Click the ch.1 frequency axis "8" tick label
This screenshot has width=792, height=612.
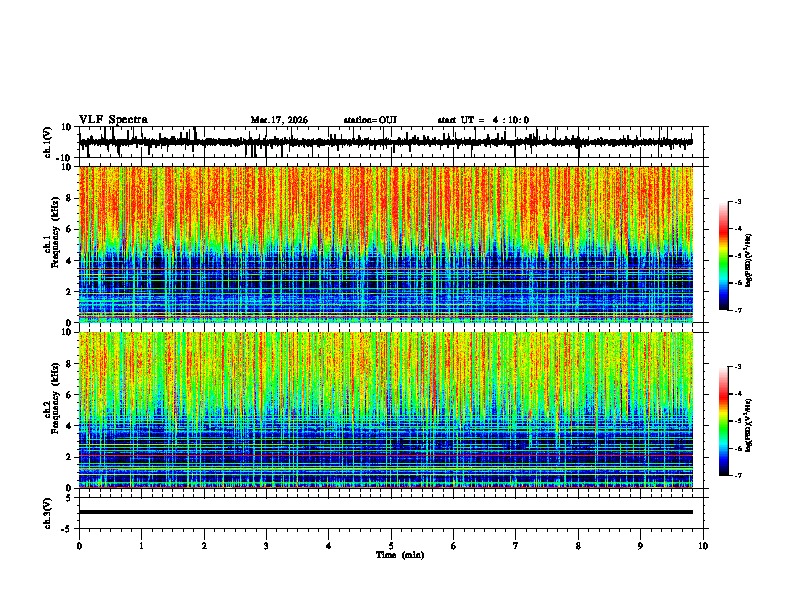[69, 198]
